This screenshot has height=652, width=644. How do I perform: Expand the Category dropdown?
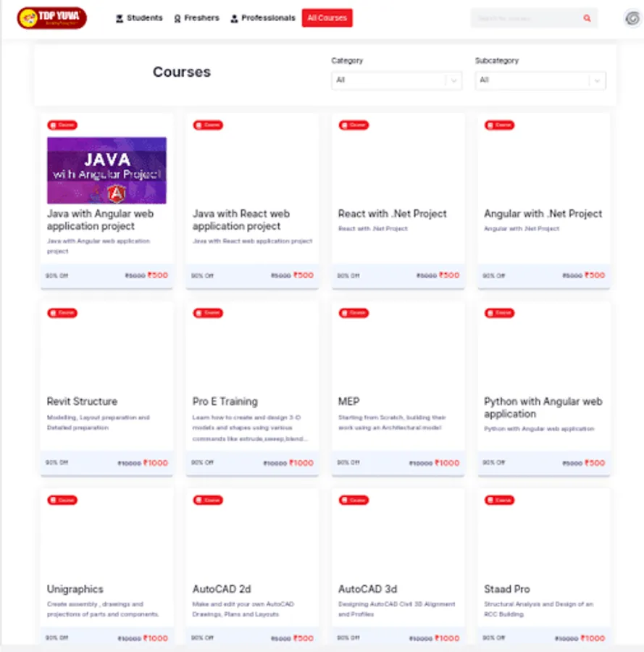point(397,80)
